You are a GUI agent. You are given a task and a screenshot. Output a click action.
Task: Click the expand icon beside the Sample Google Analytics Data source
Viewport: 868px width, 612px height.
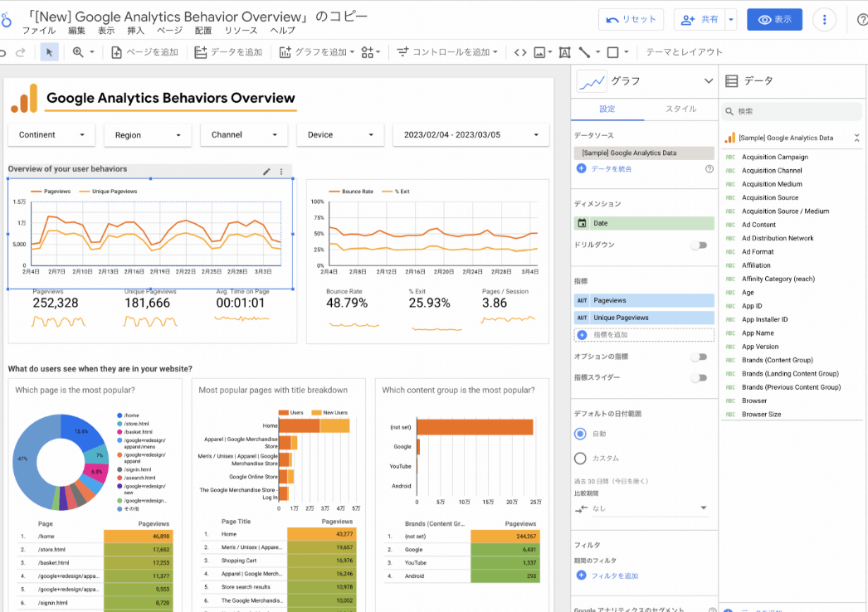click(x=856, y=138)
